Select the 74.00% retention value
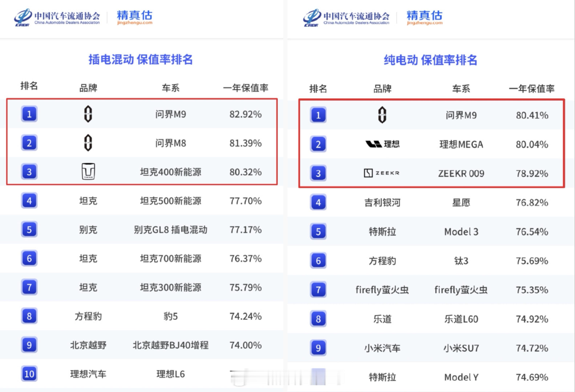 click(x=246, y=345)
